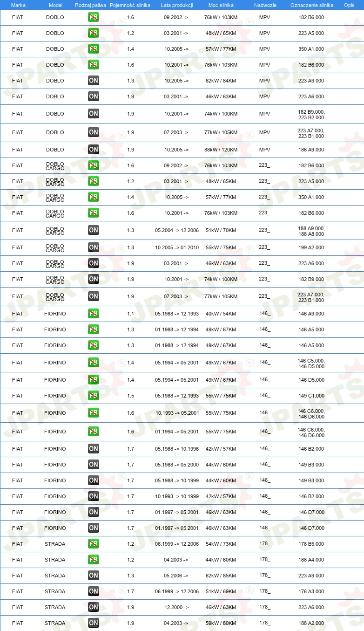This screenshot has height=631, width=364.
Task: Click diesel ON icon, Doblo MPV 62kW/84KM row
Action: pyautogui.click(x=94, y=81)
